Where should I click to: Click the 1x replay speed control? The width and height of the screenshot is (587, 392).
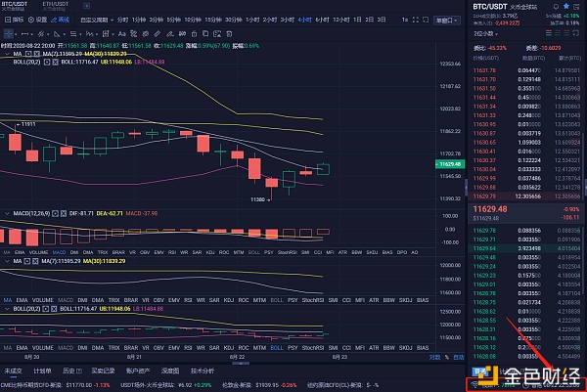tap(405, 20)
